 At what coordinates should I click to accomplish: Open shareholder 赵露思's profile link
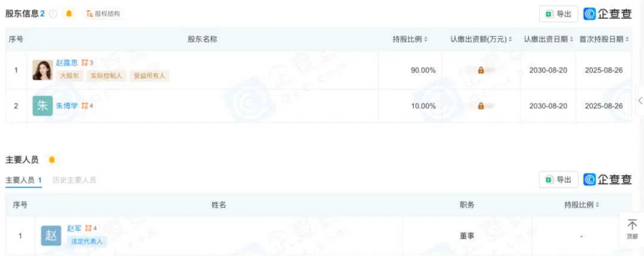tap(67, 63)
